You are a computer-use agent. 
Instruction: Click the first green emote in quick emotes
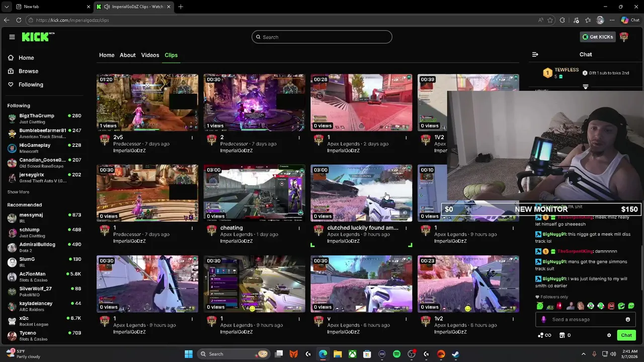[x=540, y=306]
